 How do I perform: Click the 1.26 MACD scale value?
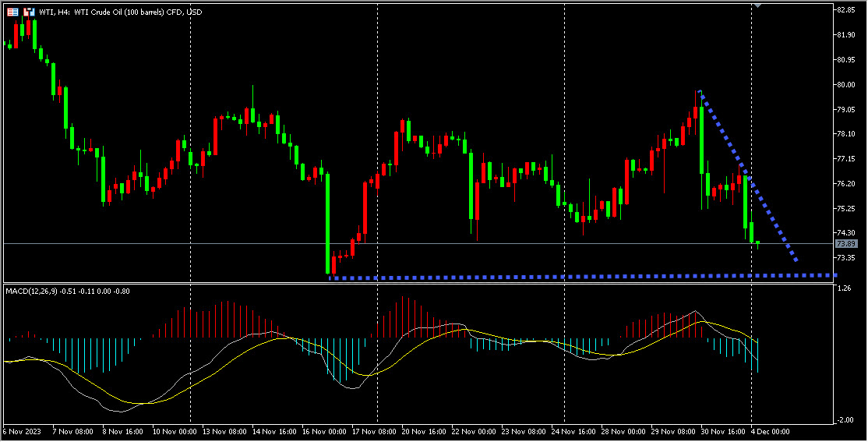point(844,288)
